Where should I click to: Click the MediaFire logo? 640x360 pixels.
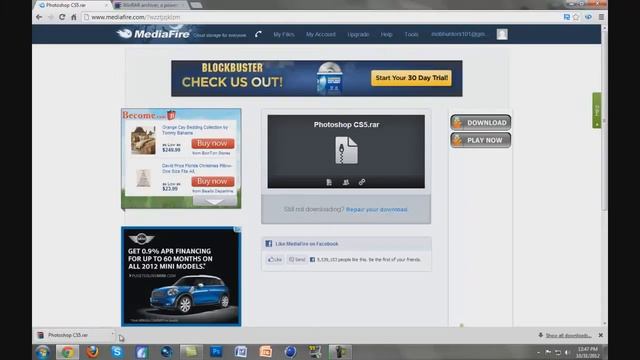click(x=153, y=34)
